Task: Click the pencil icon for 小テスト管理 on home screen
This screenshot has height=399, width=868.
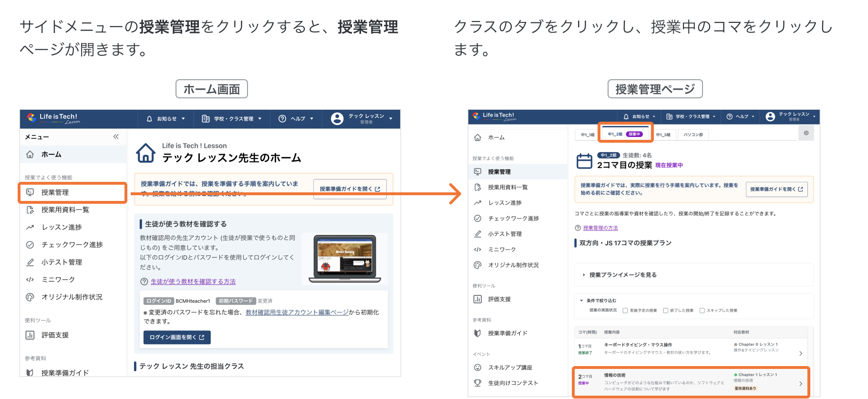Action: [x=30, y=262]
